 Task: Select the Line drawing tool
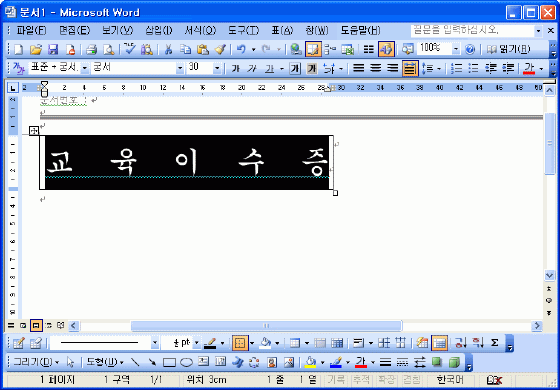(135, 363)
